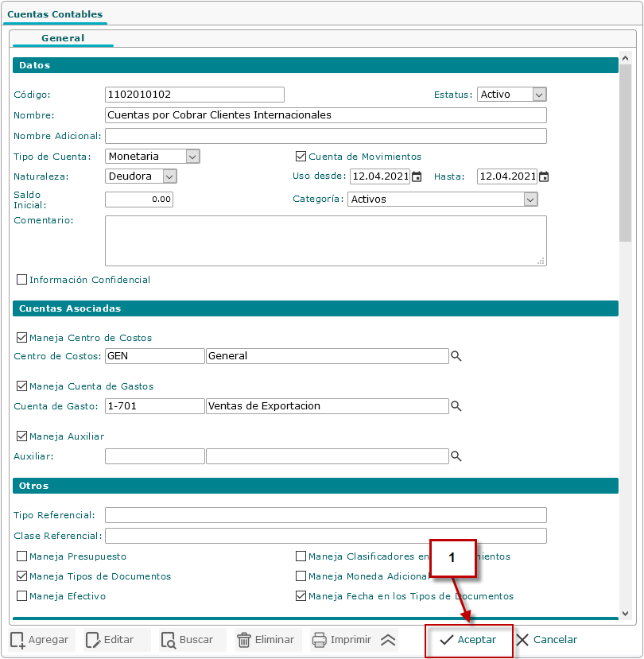Search Centro de Costos with magnifier icon
644x659 pixels.
(456, 356)
